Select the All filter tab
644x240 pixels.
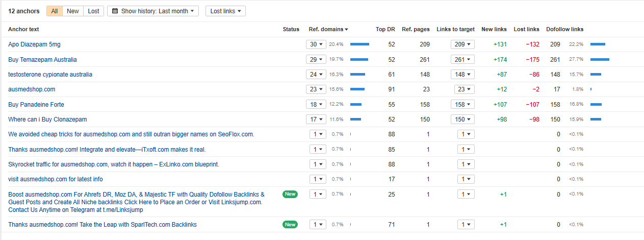[55, 11]
